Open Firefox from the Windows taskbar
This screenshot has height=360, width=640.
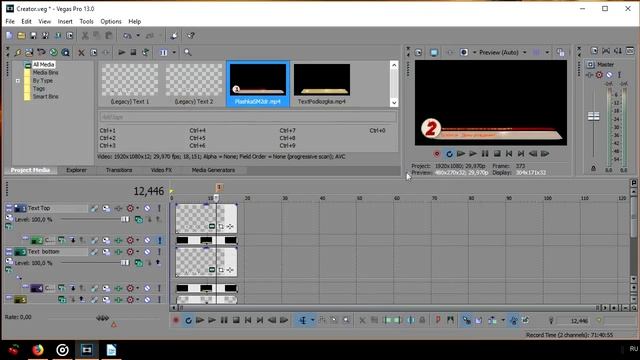38,350
